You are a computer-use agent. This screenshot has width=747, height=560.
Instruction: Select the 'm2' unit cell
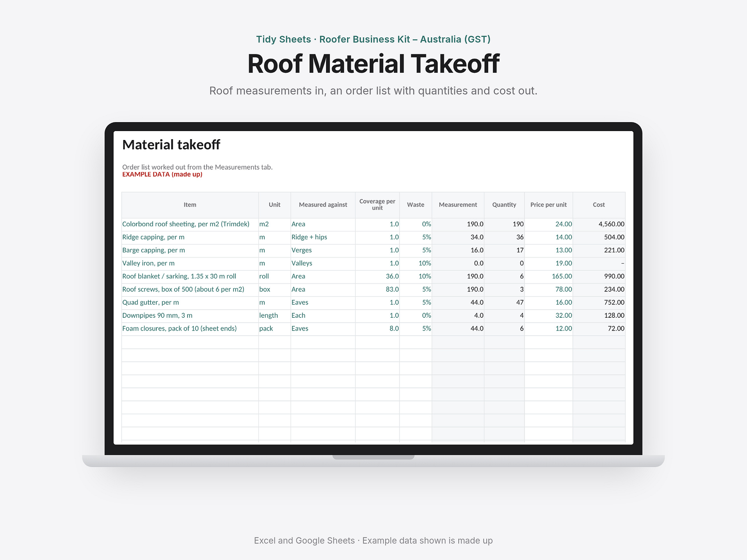click(274, 224)
